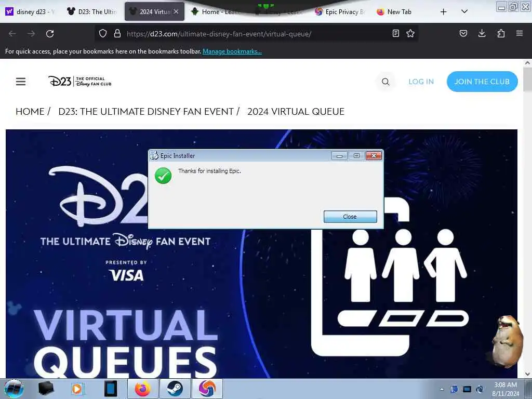
Task: Click the browser back arrow
Action: pos(12,34)
